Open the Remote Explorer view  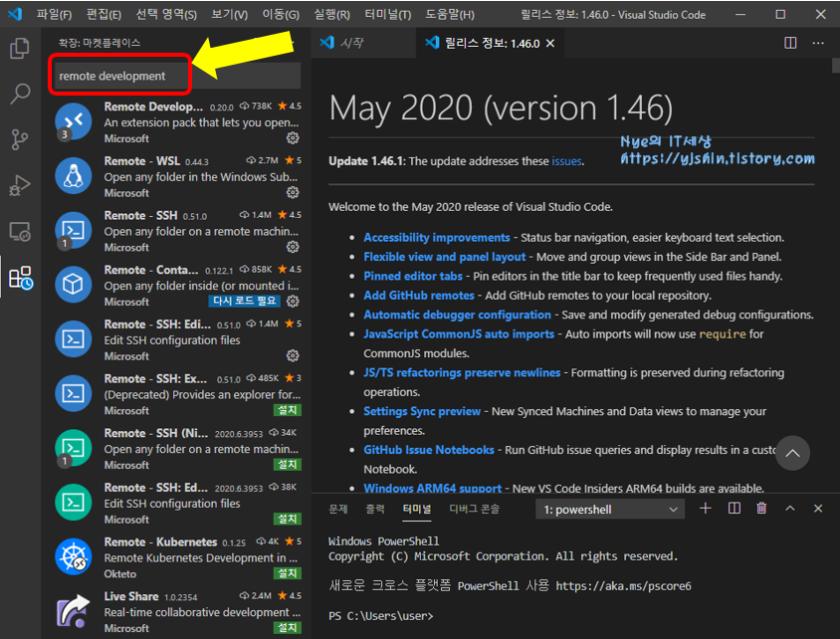20,231
